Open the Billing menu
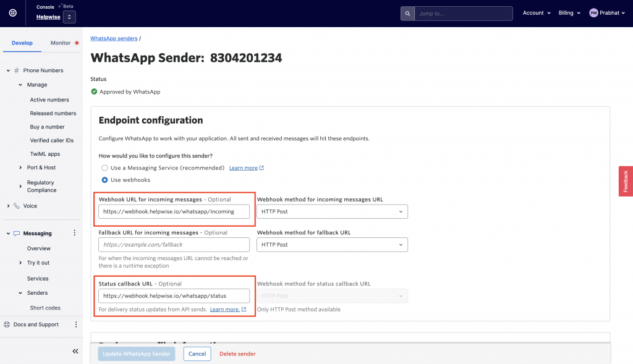 pyautogui.click(x=569, y=13)
